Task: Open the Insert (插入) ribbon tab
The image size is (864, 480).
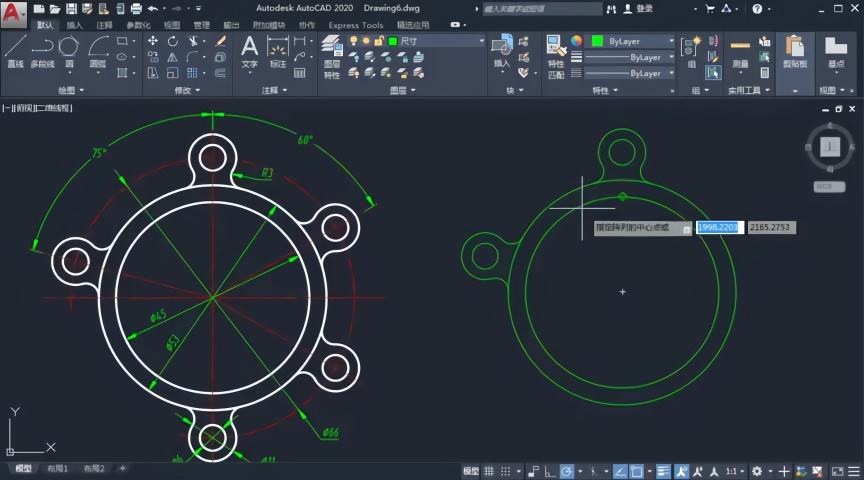Action: click(x=74, y=25)
